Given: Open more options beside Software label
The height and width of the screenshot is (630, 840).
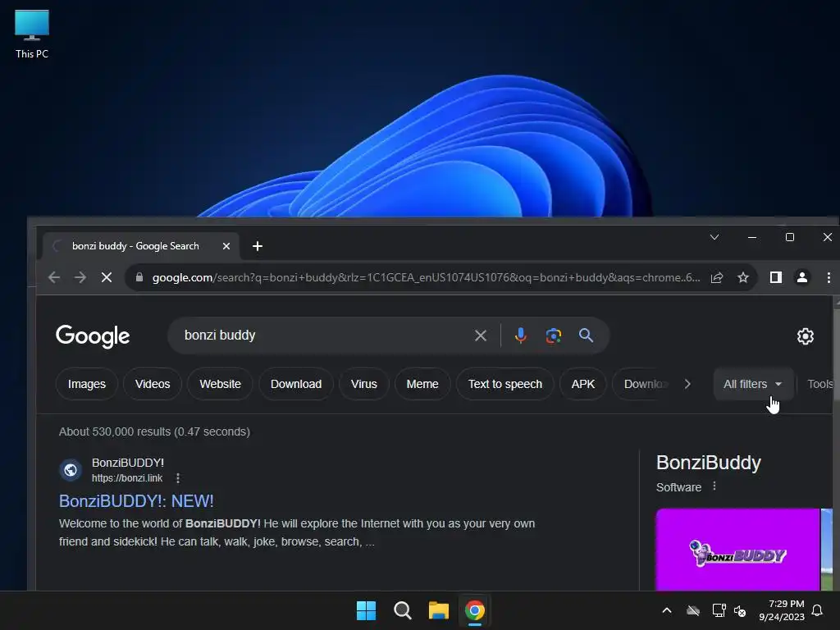Looking at the screenshot, I should 714,486.
